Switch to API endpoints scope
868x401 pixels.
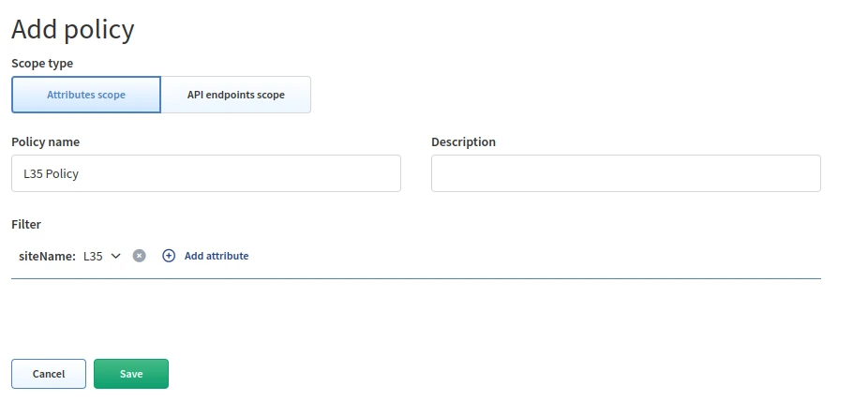pyautogui.click(x=235, y=95)
